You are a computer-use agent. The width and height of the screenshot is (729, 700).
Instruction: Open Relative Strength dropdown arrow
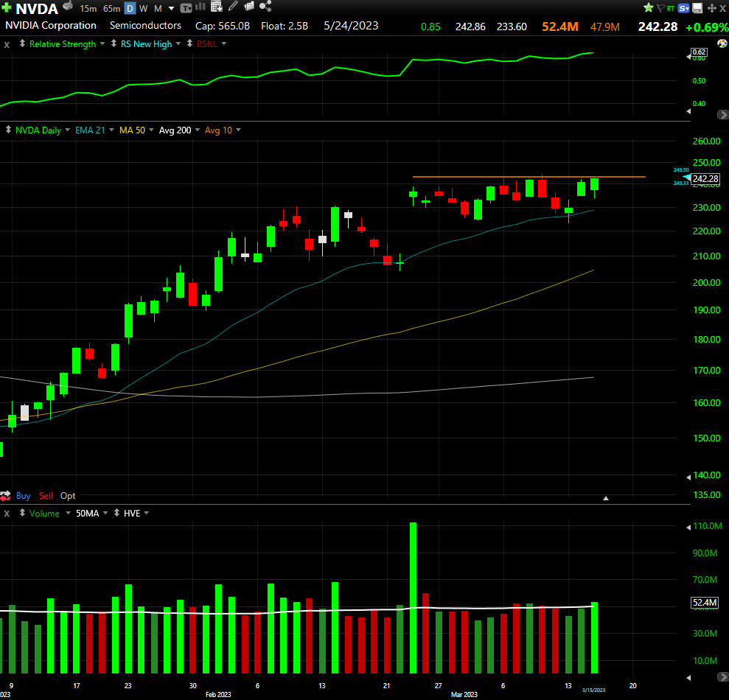coord(102,43)
